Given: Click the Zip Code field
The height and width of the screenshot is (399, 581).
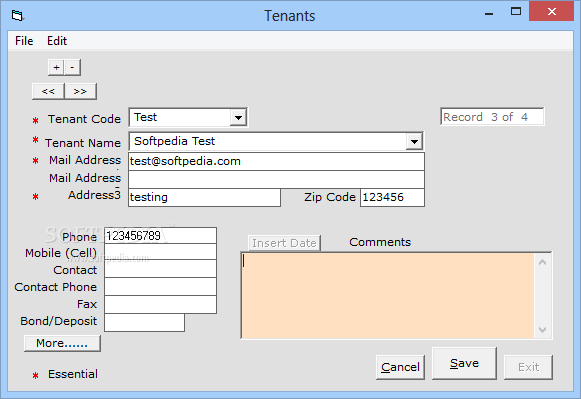Looking at the screenshot, I should point(392,197).
